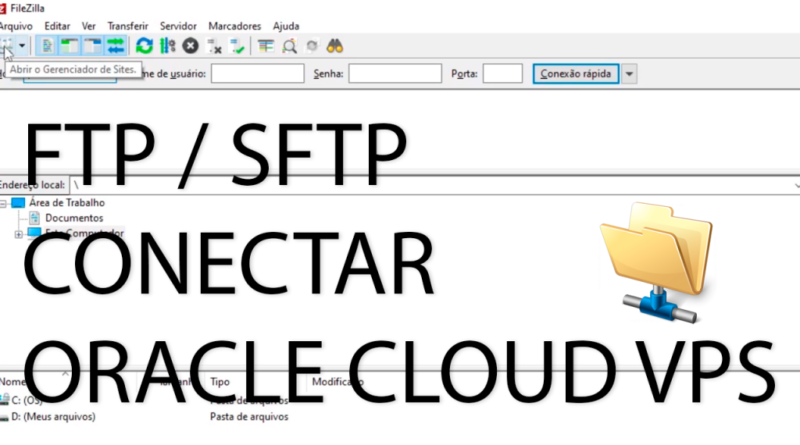800x445 pixels.
Task: Select Área de Trabalho in the tree
Action: point(67,203)
